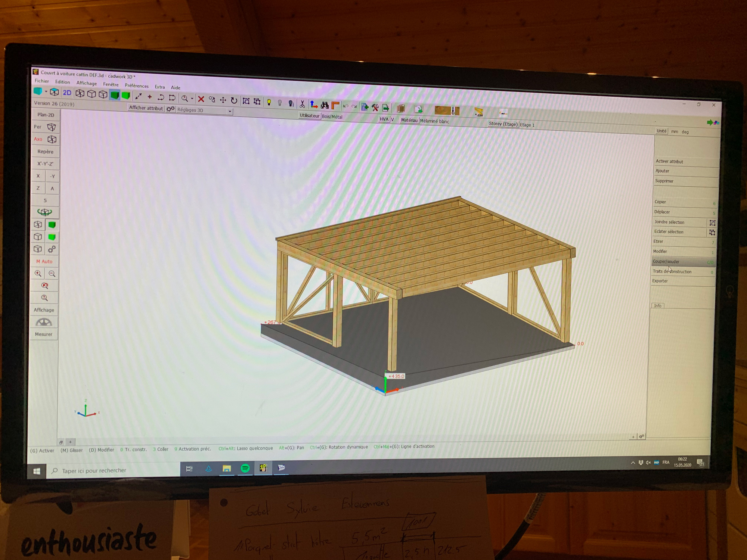Switch to 2D mode in the toolbar
This screenshot has height=560, width=747.
67,93
